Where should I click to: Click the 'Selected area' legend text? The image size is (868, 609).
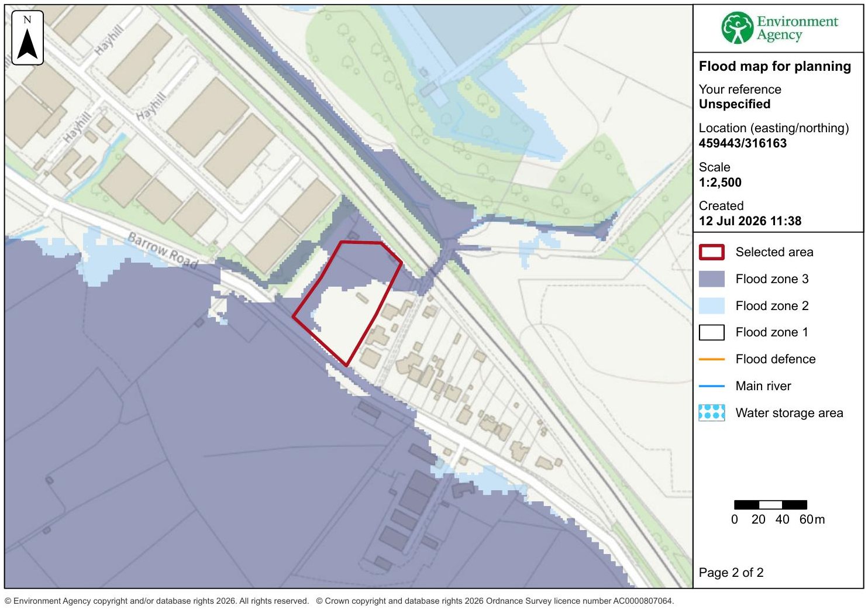[x=774, y=252]
